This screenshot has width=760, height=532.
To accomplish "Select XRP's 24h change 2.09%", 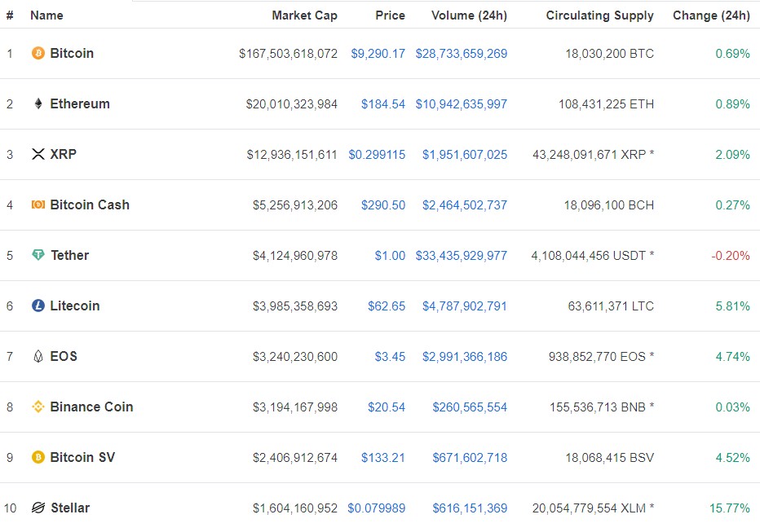I will [x=733, y=155].
